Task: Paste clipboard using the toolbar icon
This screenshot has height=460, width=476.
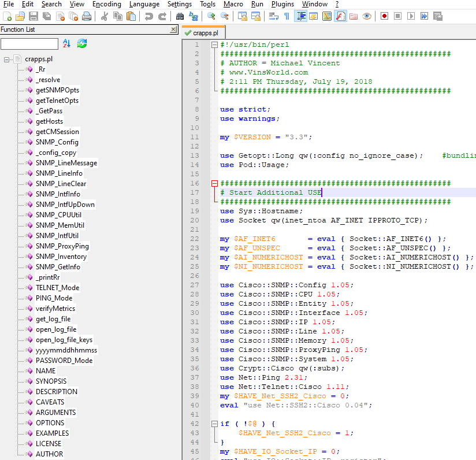Action: click(x=131, y=16)
